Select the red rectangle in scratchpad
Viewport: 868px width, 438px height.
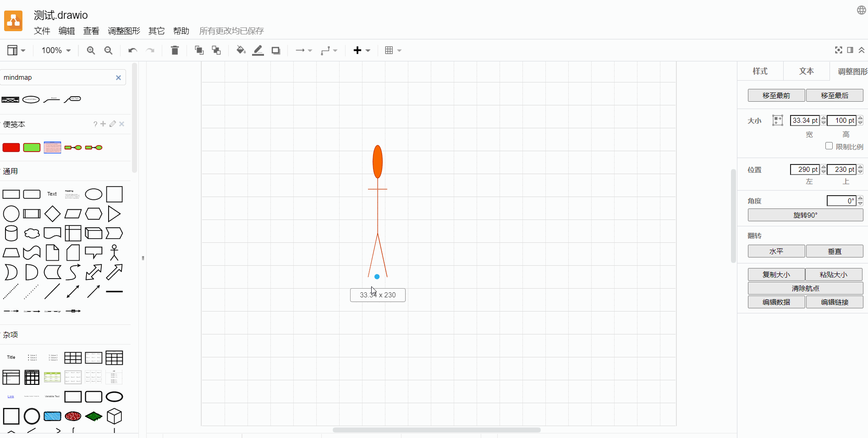coord(11,148)
